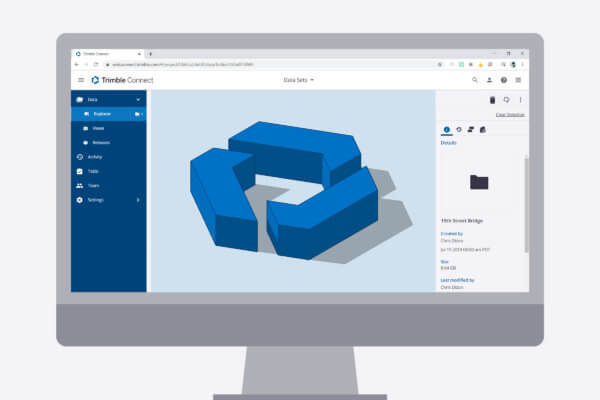Select Explorer in the sidebar
Viewport: 600px width, 400px height.
point(101,114)
